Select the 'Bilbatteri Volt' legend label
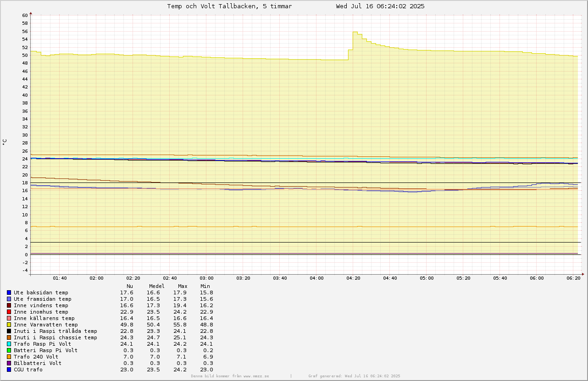This screenshot has height=381, width=588. 38,363
